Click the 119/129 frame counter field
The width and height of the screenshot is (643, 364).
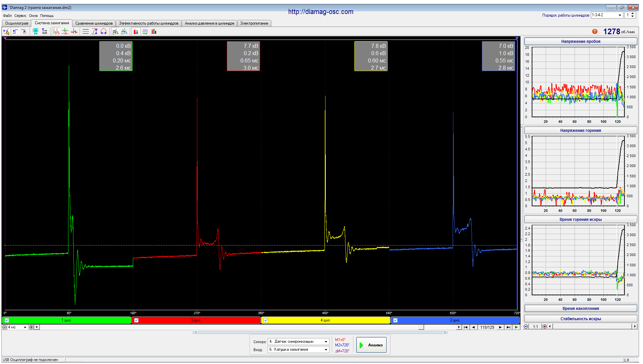pos(487,327)
